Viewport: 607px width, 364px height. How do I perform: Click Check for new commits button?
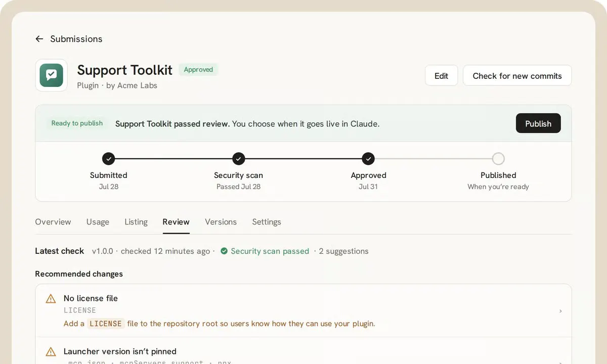pyautogui.click(x=517, y=75)
